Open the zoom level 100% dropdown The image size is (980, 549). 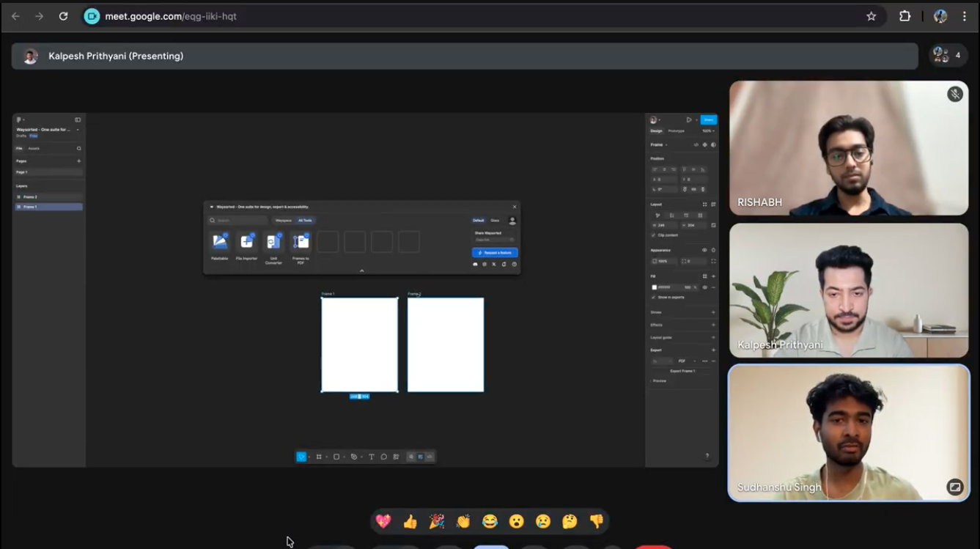708,131
